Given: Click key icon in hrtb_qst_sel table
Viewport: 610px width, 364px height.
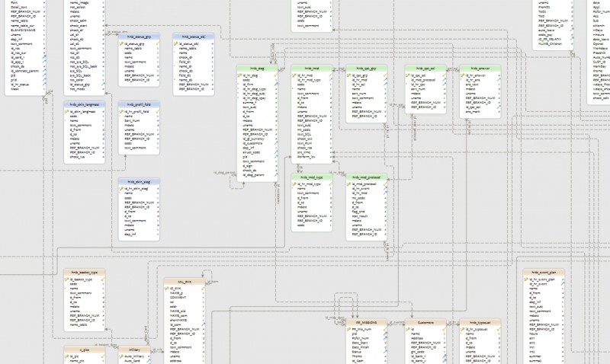Looking at the screenshot, I should (x=408, y=75).
